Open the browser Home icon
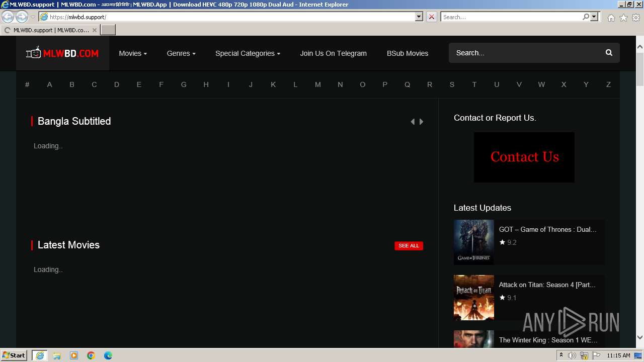Viewport: 644px width, 362px height. [x=611, y=18]
